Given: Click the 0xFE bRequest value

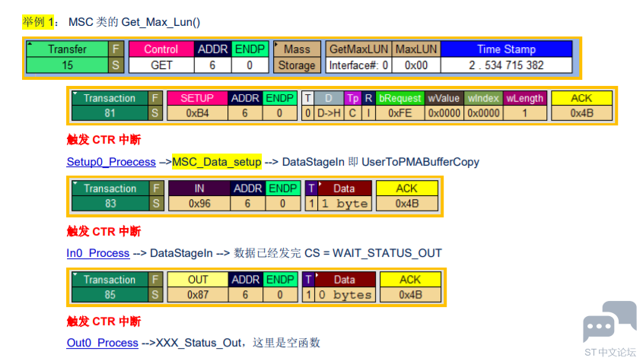Looking at the screenshot, I should click(x=399, y=113).
